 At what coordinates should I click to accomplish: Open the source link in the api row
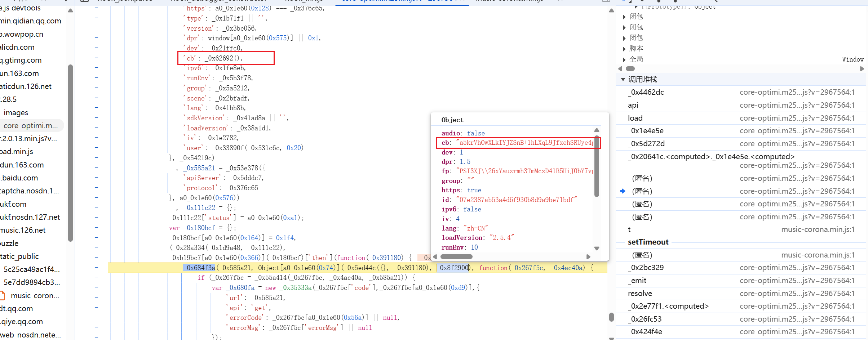coord(797,105)
